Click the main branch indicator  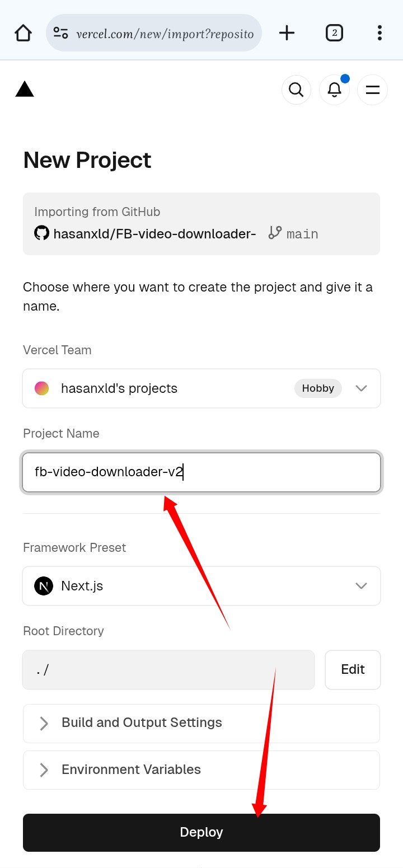(294, 233)
